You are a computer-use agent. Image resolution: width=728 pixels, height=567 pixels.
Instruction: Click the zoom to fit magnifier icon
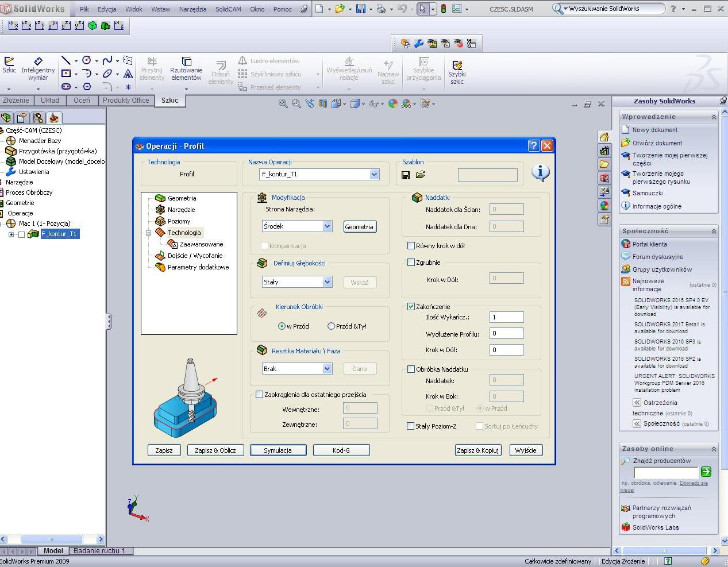tap(283, 103)
